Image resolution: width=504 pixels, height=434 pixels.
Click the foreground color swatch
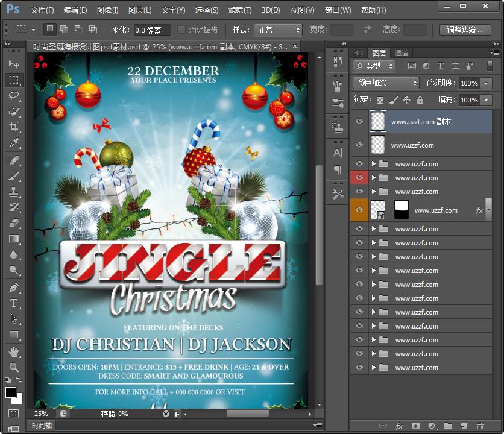[11, 393]
